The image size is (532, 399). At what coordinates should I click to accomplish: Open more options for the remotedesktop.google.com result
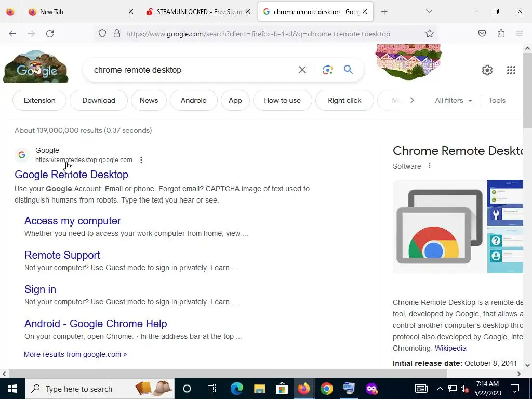pyautogui.click(x=141, y=160)
